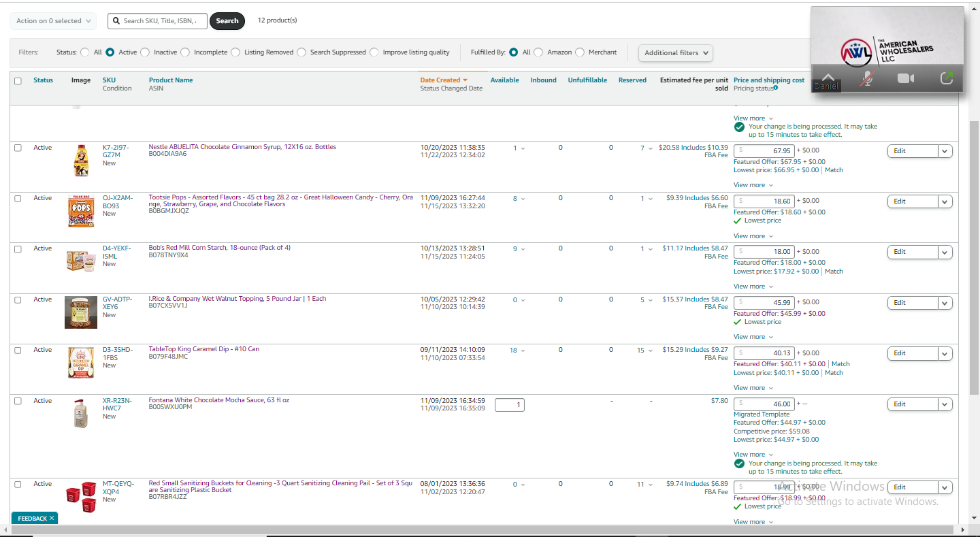The height and width of the screenshot is (537, 980).
Task: Click the Search button
Action: pyautogui.click(x=227, y=21)
